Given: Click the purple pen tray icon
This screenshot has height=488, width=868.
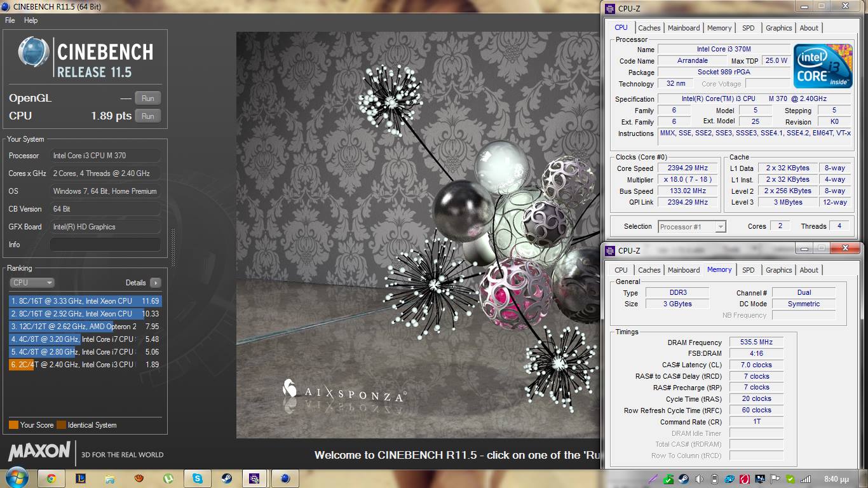Looking at the screenshot, I should pos(653,479).
